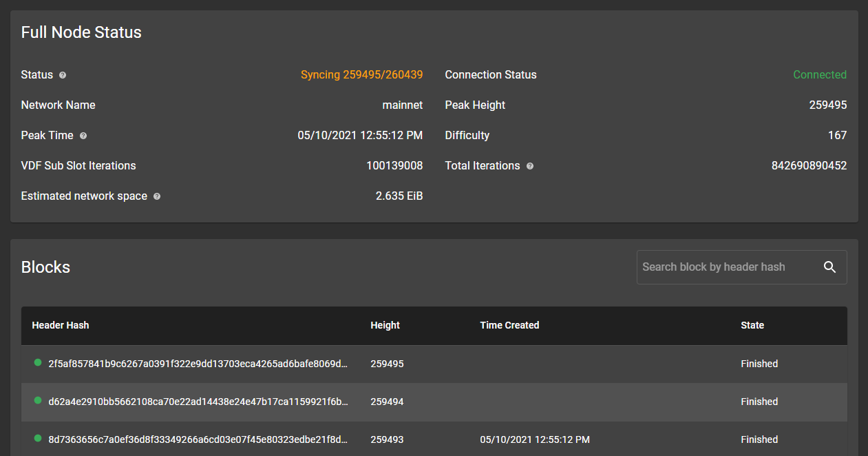
Task: Click the Time Created column header
Action: 509,325
